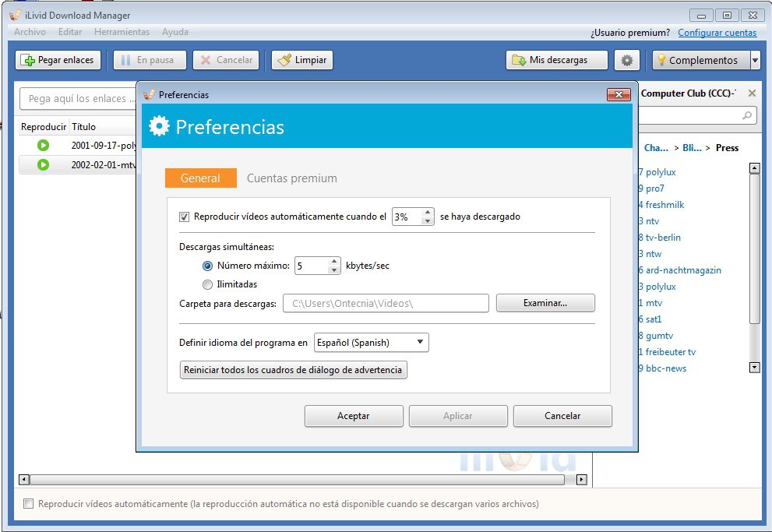This screenshot has width=772, height=532.
Task: Expand the Complementos dropdown arrow
Action: [x=756, y=60]
